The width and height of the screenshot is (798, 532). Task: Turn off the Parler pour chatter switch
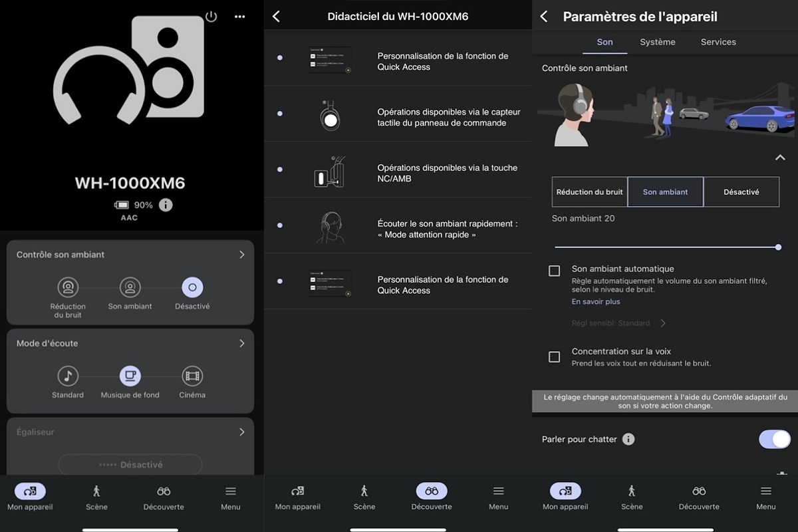tap(775, 439)
